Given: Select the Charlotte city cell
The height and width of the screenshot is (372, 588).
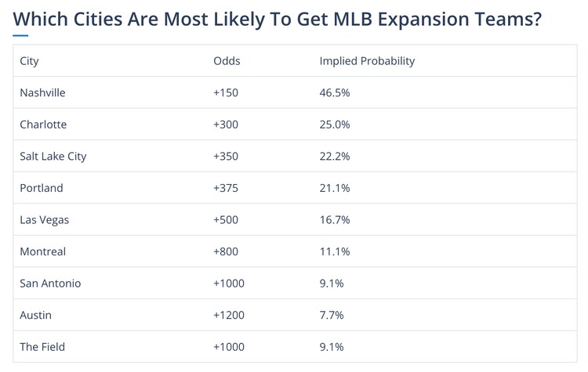Looking at the screenshot, I should click(x=43, y=125).
